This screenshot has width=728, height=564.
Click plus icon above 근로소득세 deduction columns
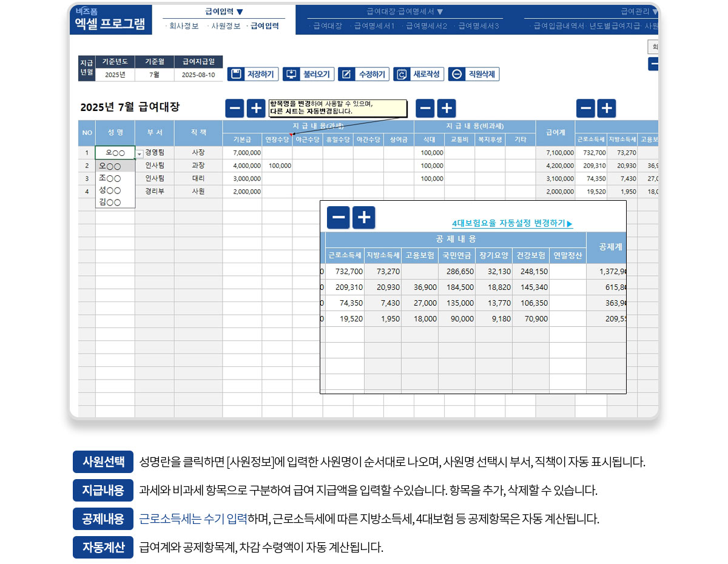pos(607,109)
